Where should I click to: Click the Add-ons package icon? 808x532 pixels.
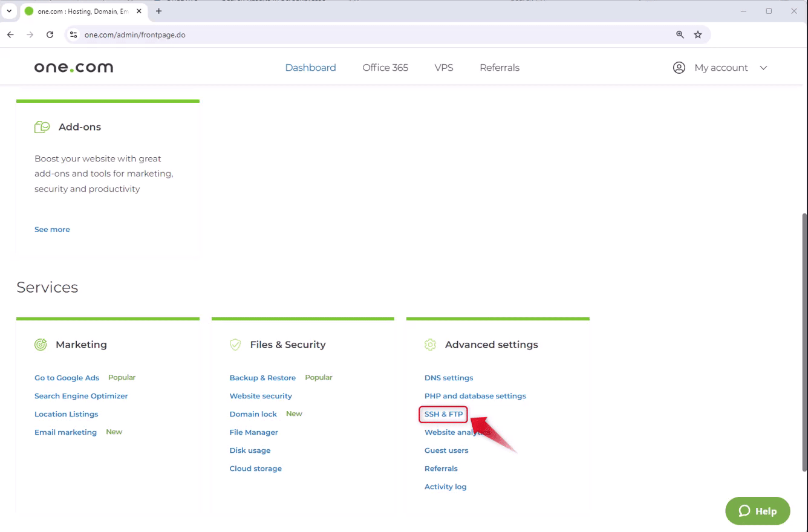[x=42, y=127]
